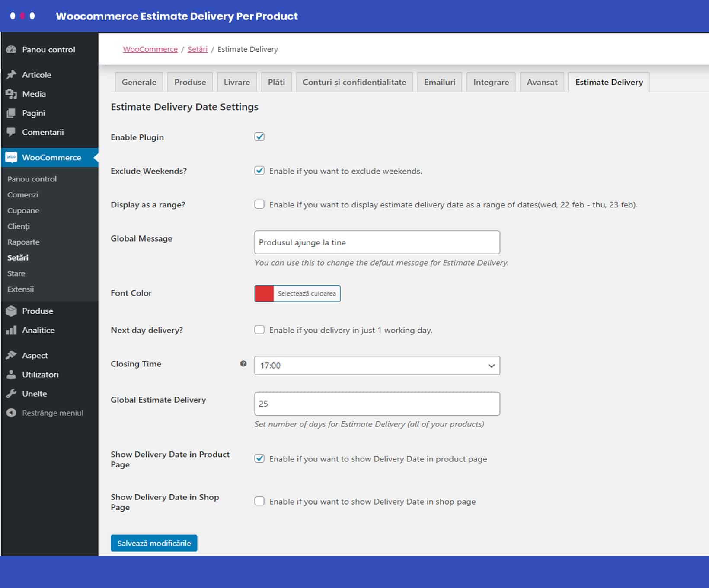This screenshot has width=709, height=588.
Task: Open the Avansat tab
Action: pyautogui.click(x=542, y=82)
